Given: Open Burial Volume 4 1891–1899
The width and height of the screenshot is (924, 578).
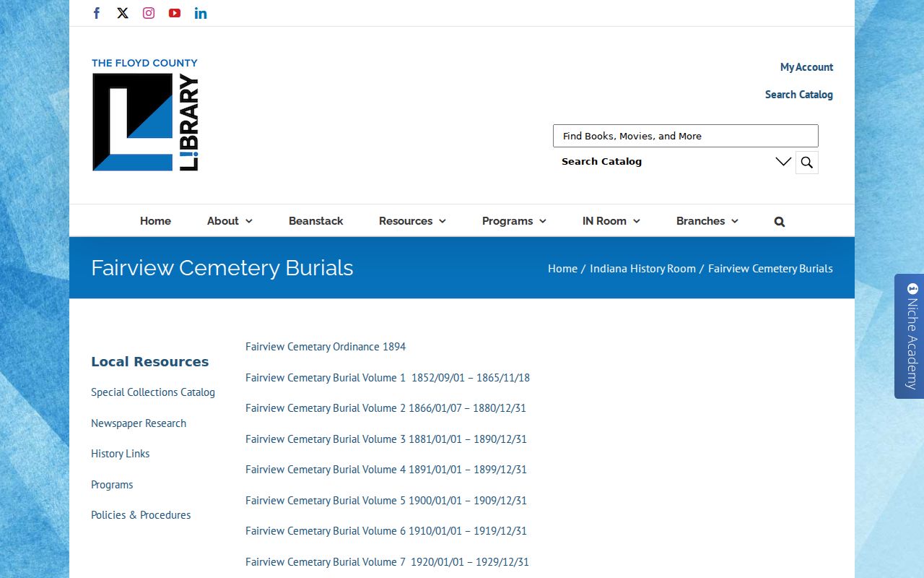Looking at the screenshot, I should 386,470.
